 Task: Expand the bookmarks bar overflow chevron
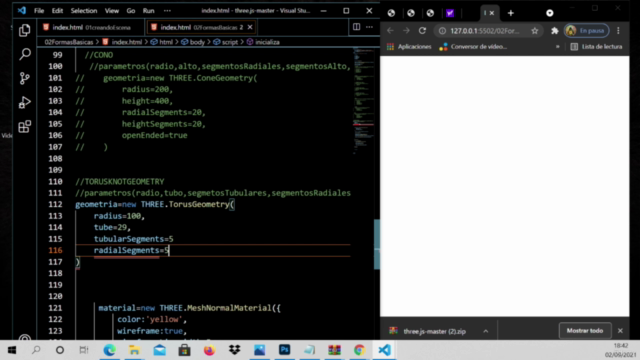(558, 47)
